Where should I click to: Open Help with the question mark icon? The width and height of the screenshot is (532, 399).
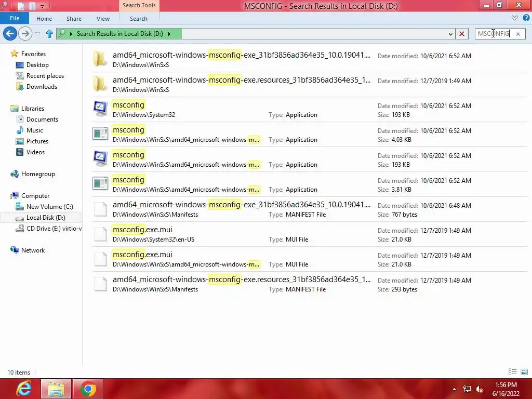coord(526,18)
